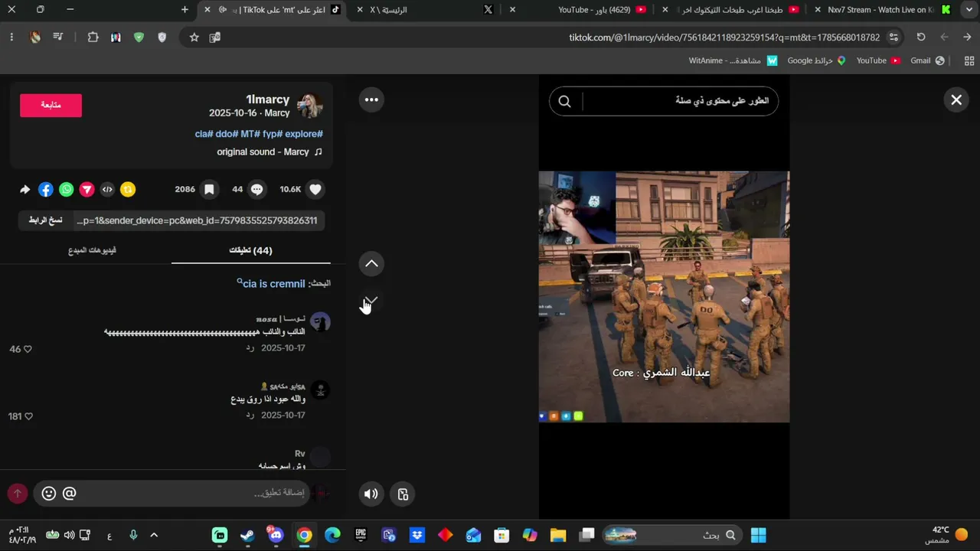
Task: Reload the page
Action: pyautogui.click(x=921, y=37)
